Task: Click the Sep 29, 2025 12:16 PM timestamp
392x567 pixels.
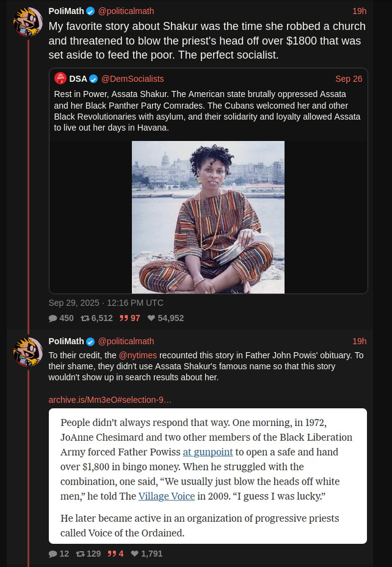Action: (x=106, y=303)
